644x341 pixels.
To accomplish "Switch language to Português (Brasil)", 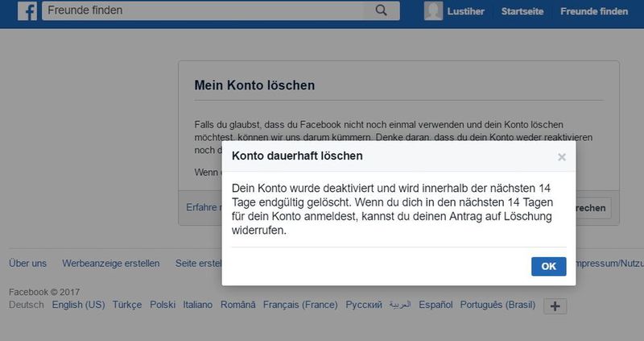I will [x=497, y=305].
